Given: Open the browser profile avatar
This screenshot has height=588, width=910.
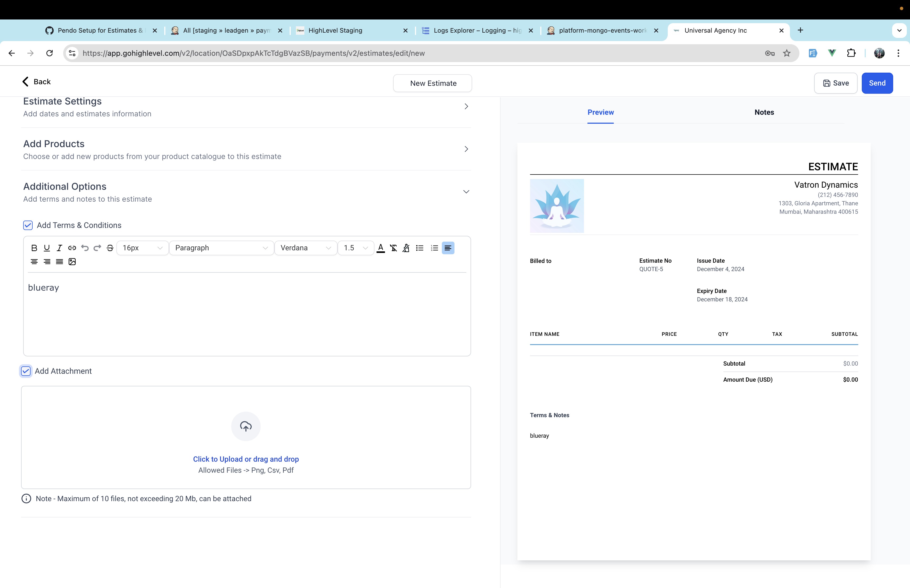Looking at the screenshot, I should tap(879, 53).
